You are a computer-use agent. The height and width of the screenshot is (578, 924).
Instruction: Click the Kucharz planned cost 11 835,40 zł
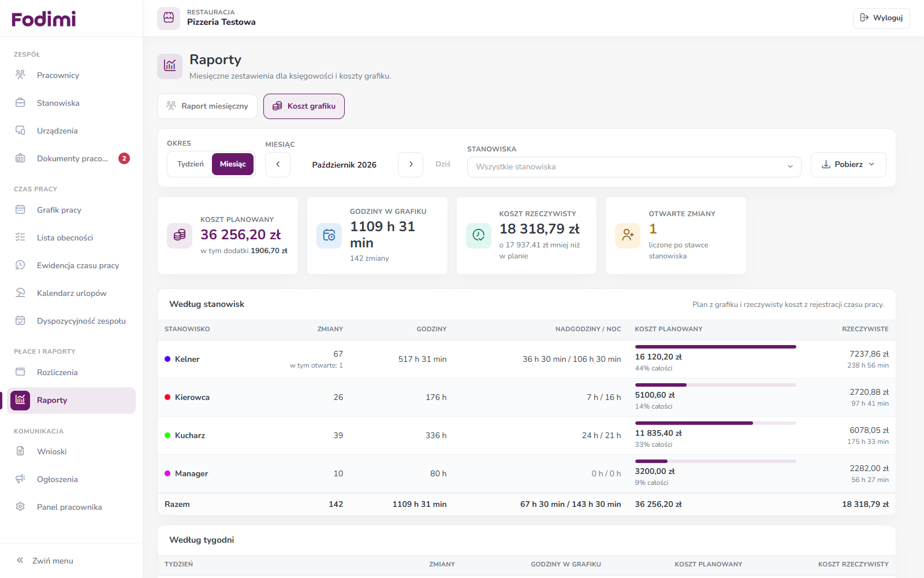tap(658, 433)
